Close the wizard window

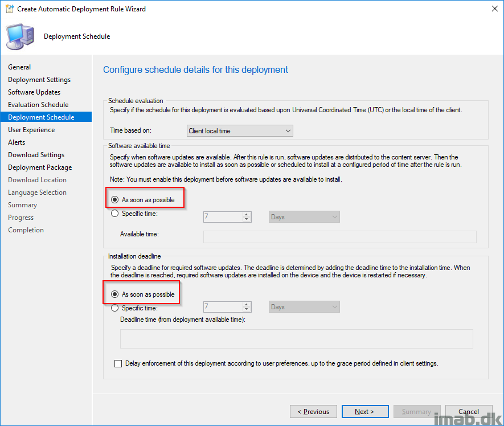pos(495,9)
